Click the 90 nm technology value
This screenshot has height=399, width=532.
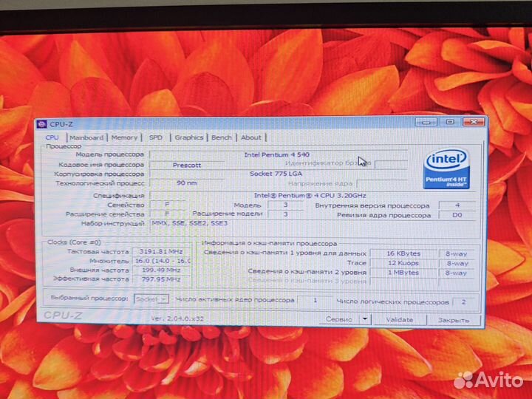186,183
